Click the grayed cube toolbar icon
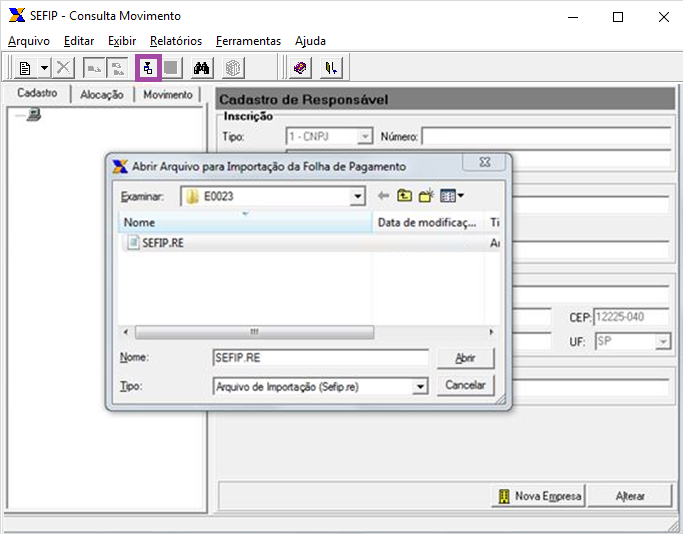The image size is (683, 534). coord(233,68)
